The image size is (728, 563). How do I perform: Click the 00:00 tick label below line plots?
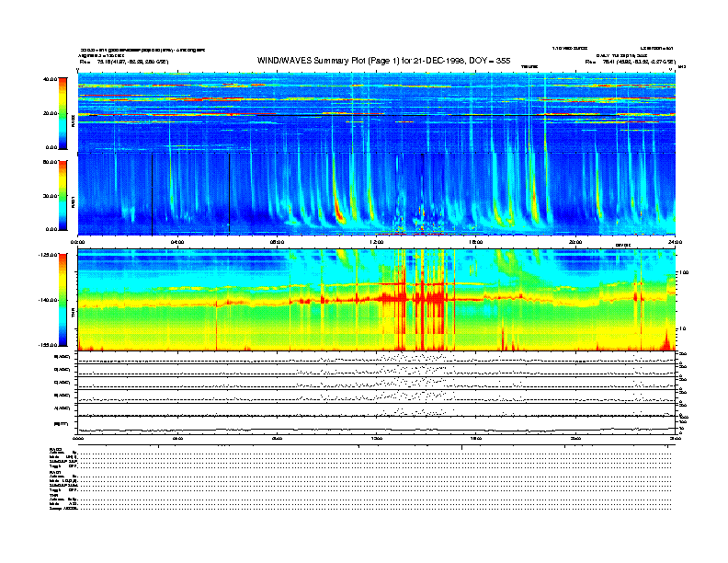[x=78, y=438]
